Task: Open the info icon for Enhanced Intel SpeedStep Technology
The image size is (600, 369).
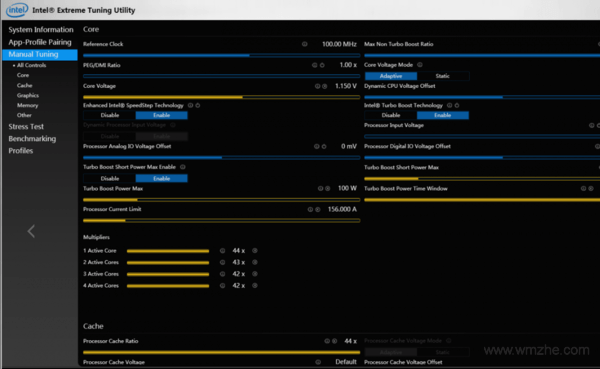Action: [x=190, y=105]
